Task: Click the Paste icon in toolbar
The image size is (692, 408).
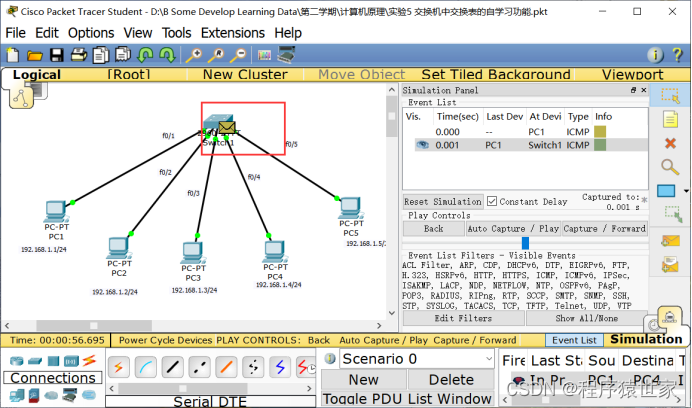Action: [x=123, y=54]
